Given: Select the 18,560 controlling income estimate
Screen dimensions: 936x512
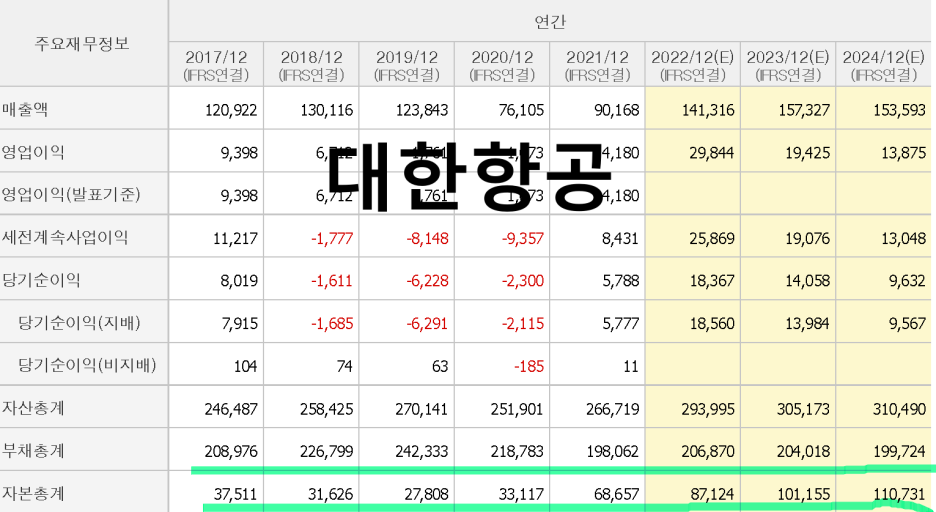Looking at the screenshot, I should [x=712, y=324].
